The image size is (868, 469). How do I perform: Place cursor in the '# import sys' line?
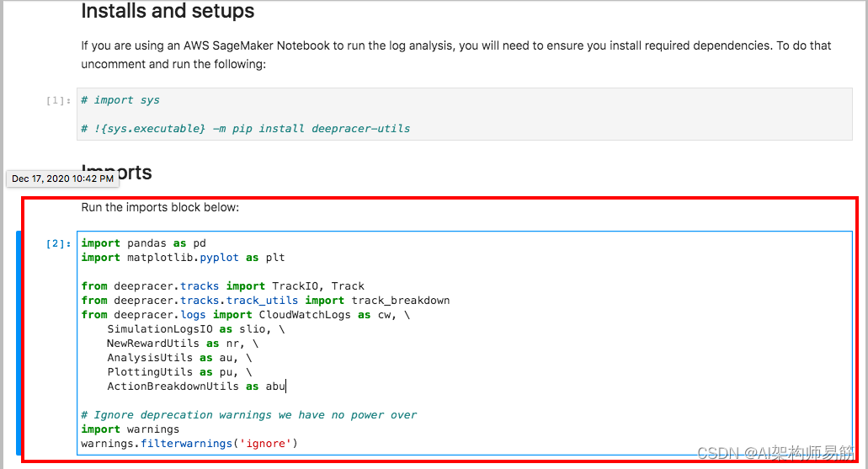point(120,100)
